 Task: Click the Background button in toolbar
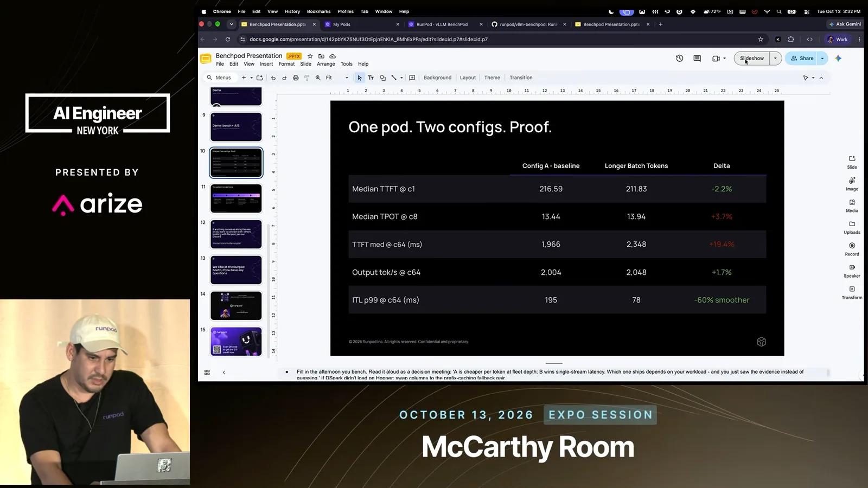pos(437,78)
